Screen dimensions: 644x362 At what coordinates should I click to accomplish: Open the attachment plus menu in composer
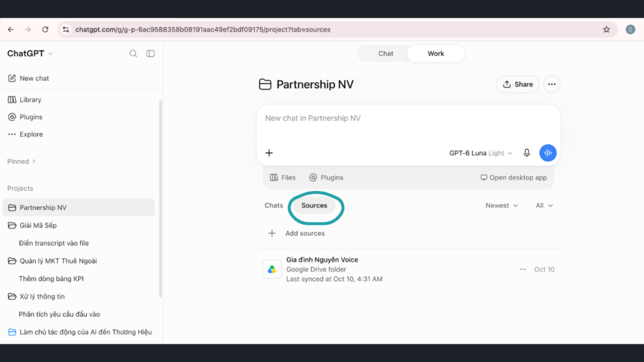pos(269,153)
